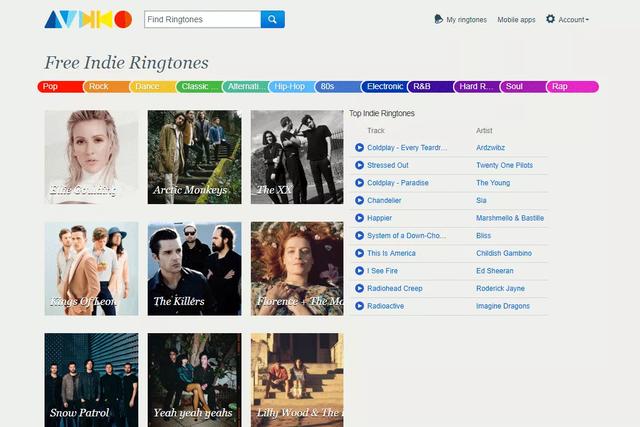The height and width of the screenshot is (427, 640).
Task: Play the This Is America ringtone
Action: pos(360,253)
